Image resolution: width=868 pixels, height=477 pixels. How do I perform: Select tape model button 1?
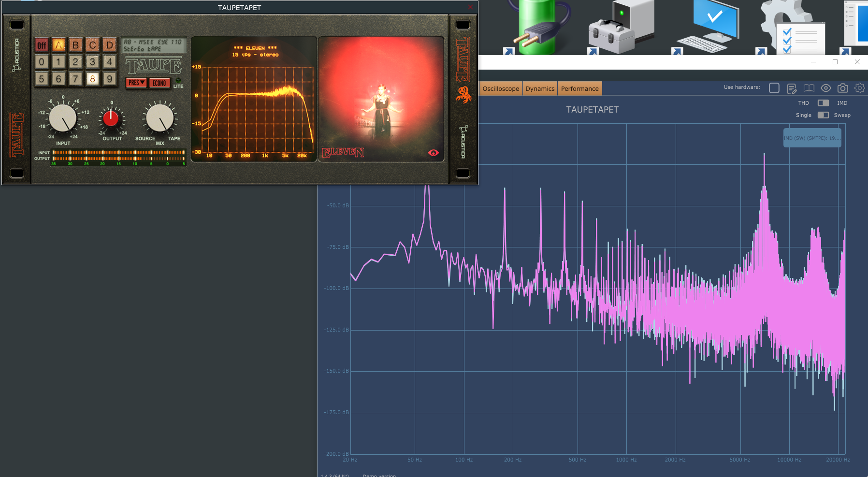pyautogui.click(x=58, y=62)
